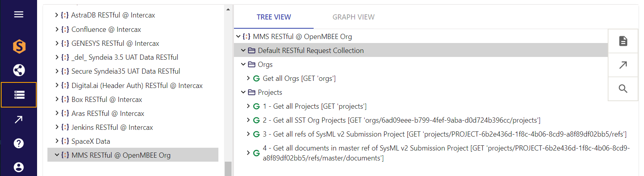Click the Syndeia logo icon
644x176 pixels.
tap(19, 47)
